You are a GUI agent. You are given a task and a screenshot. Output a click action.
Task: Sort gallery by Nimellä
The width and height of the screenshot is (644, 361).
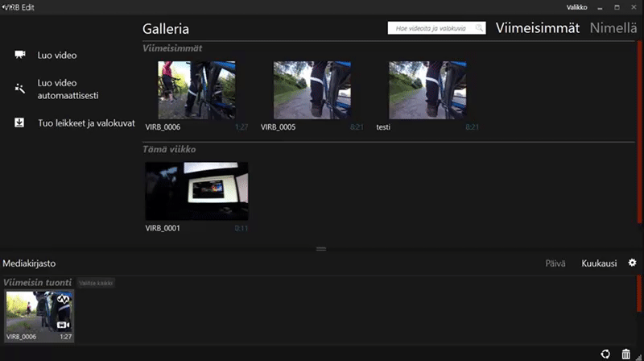pos(613,28)
